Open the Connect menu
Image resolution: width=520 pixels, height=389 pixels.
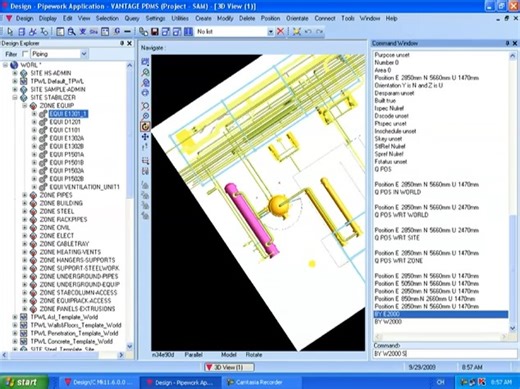point(325,18)
